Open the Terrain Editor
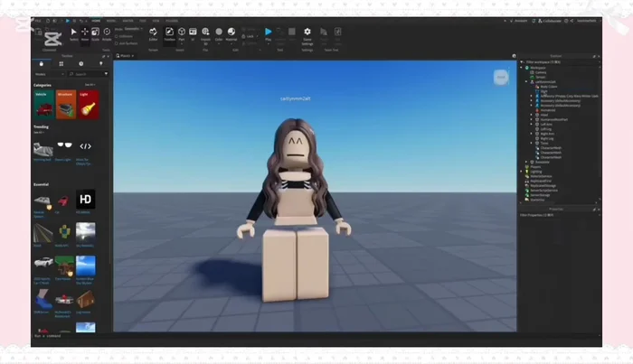The height and width of the screenshot is (364, 633). click(153, 33)
